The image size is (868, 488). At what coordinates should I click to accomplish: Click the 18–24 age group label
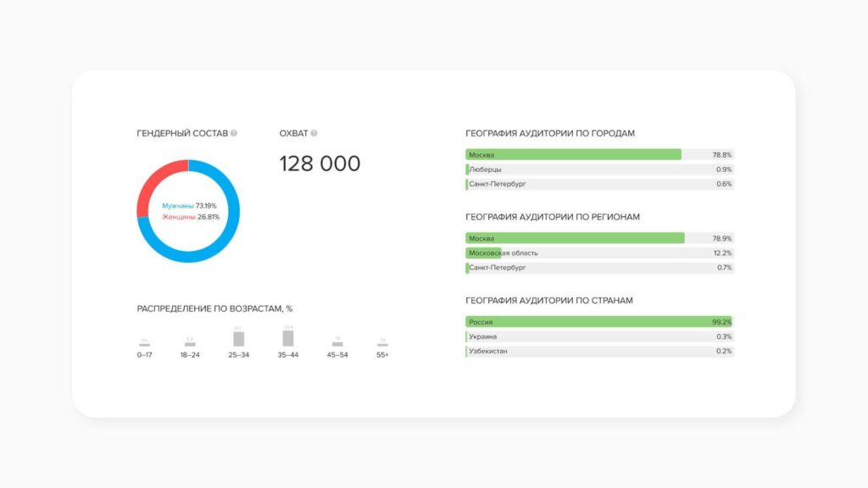point(190,355)
